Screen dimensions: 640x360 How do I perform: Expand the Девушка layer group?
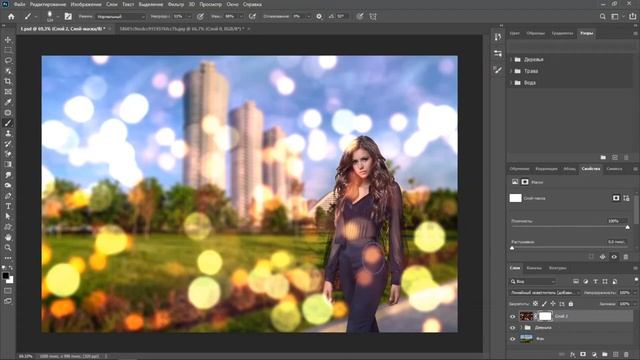pyautogui.click(x=521, y=328)
